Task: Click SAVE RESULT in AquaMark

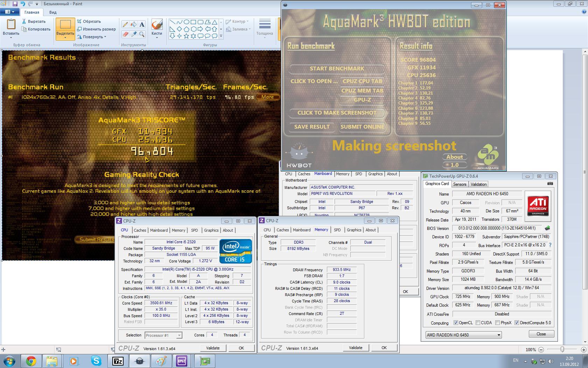Action: tap(312, 127)
